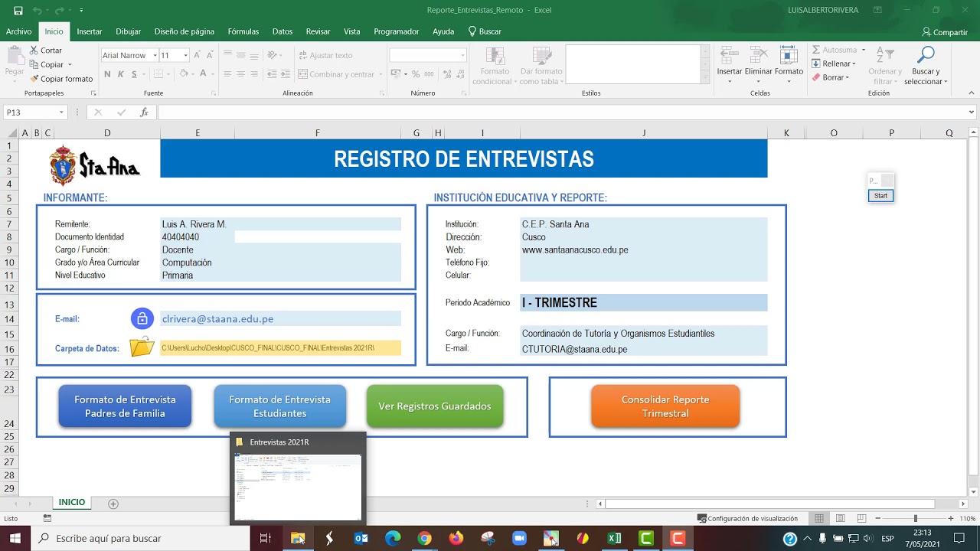Increase font size with the larger A
Screen dimensions: 980x551
pyautogui.click(x=198, y=55)
